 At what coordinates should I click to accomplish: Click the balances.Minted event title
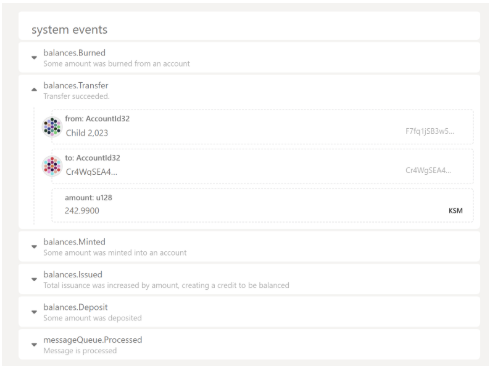[74, 242]
